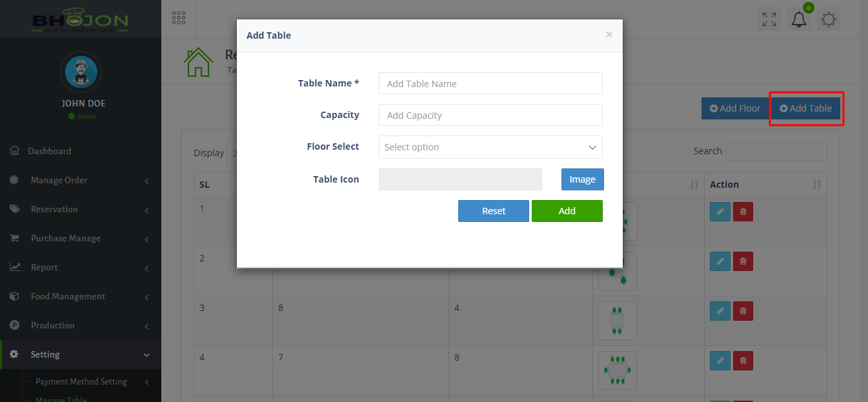Open Dashboard from the sidebar
Viewport: 868px width, 402px height.
tap(50, 151)
